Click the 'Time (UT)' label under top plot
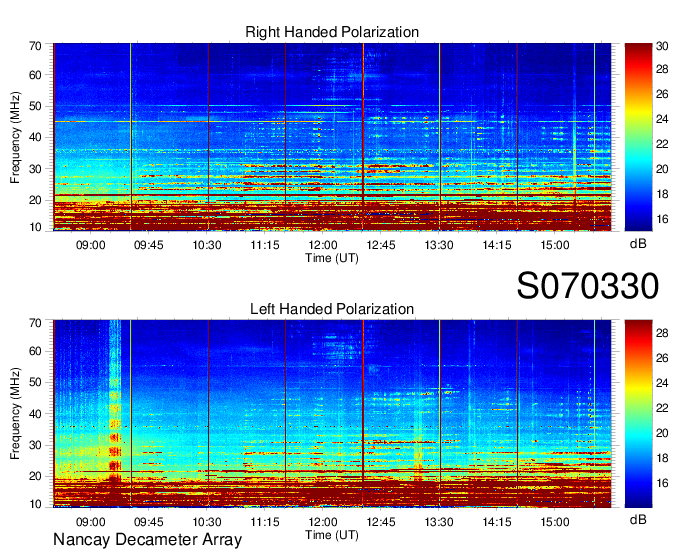This screenshot has height=552, width=680. tap(332, 258)
